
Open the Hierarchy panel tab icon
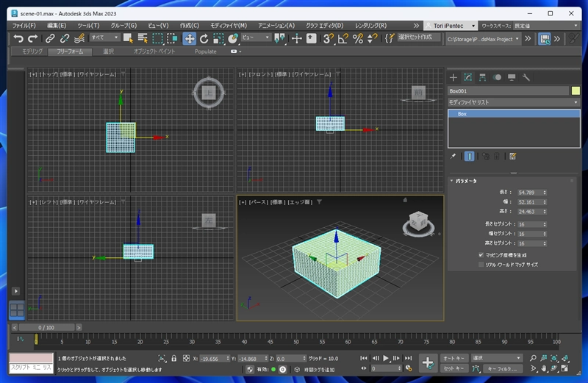coord(482,77)
